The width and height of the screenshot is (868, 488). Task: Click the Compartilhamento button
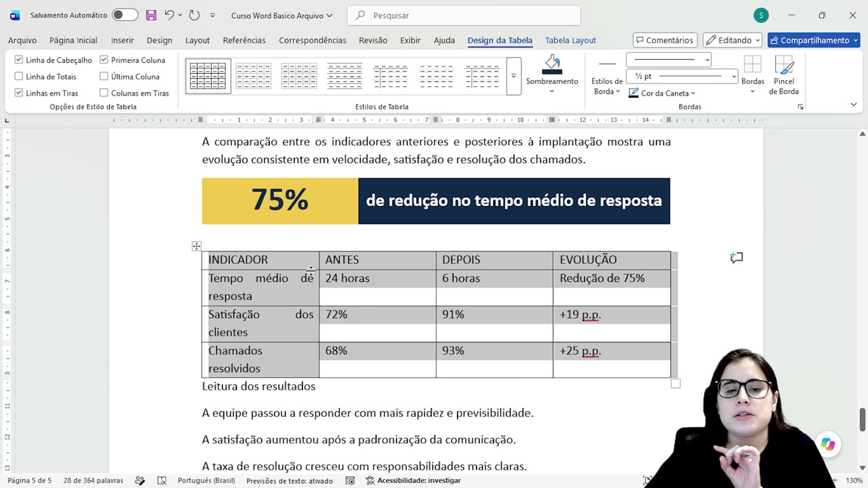click(x=813, y=40)
